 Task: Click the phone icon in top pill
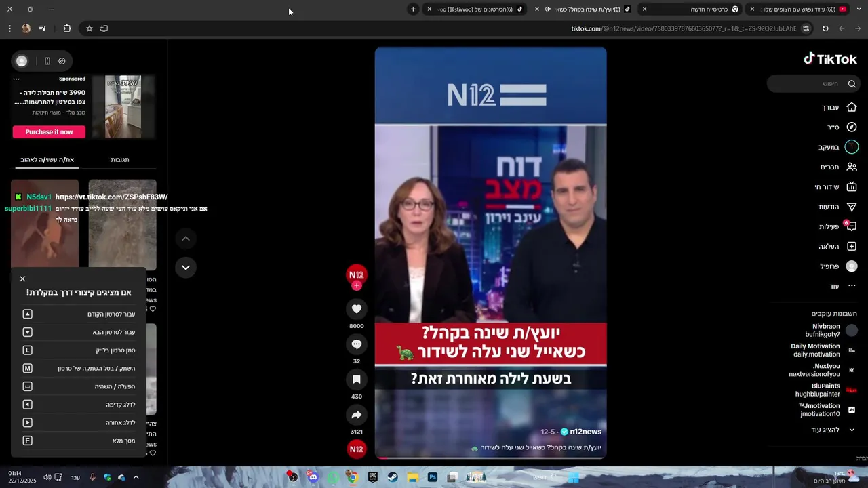coord(47,61)
